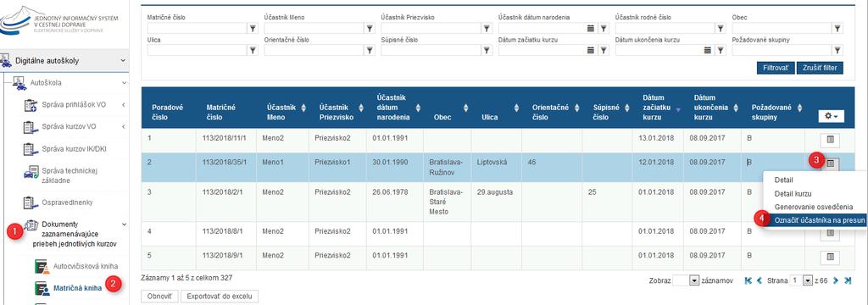Click filter funnel icon for Obec

(837, 29)
